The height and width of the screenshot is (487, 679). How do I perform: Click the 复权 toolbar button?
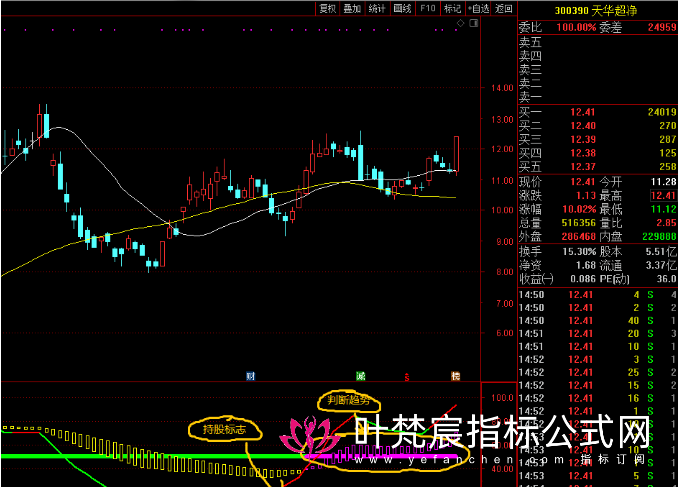(x=328, y=8)
